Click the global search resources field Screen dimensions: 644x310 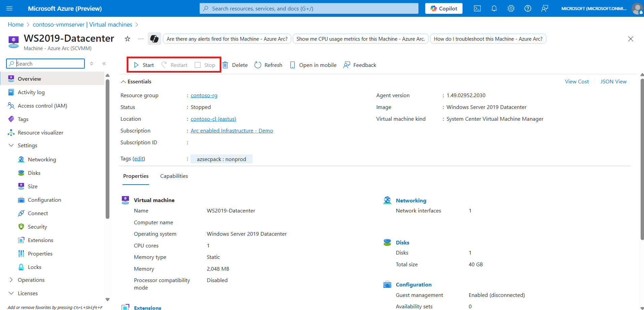coord(309,8)
